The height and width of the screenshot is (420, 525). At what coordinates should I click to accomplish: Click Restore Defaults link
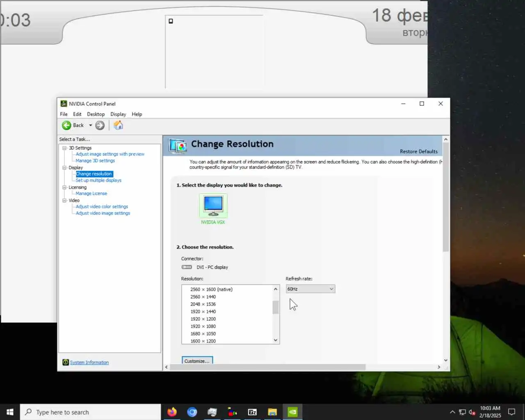pos(419,151)
